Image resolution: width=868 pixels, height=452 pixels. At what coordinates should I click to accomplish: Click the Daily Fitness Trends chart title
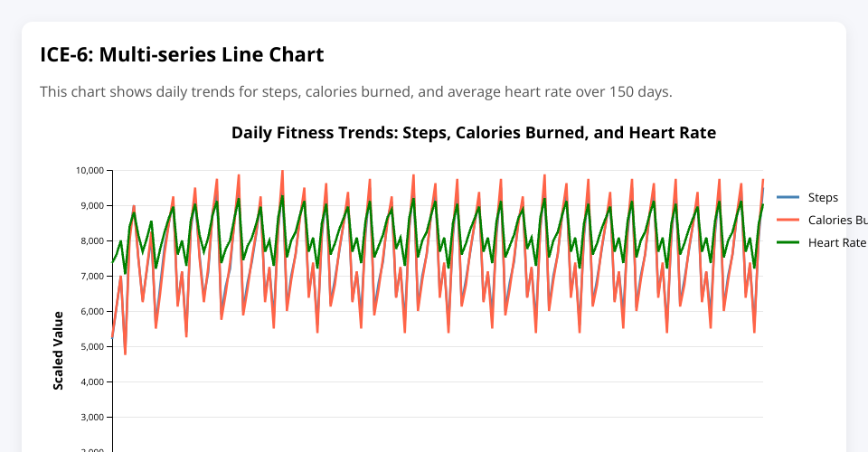(474, 133)
